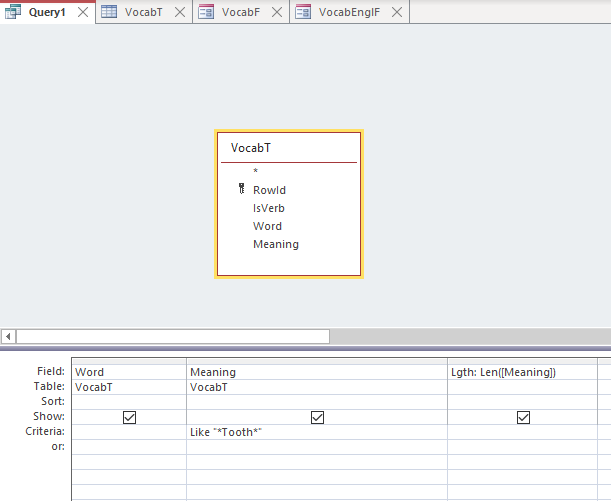Select the Word column via its selector bar
This screenshot has width=611, height=501.
pos(129,362)
